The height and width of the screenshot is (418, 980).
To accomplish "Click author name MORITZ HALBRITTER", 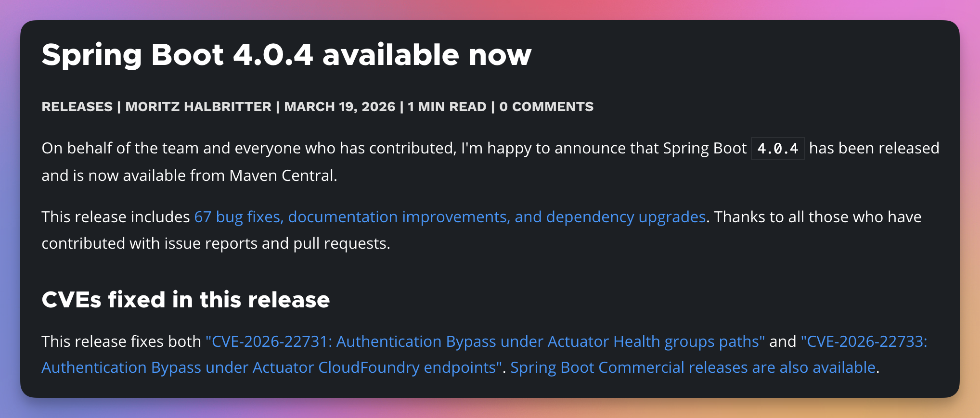I will [x=198, y=107].
